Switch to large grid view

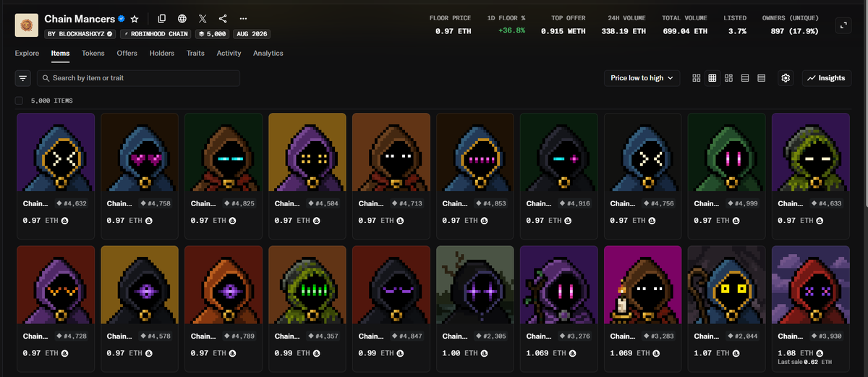tap(696, 78)
